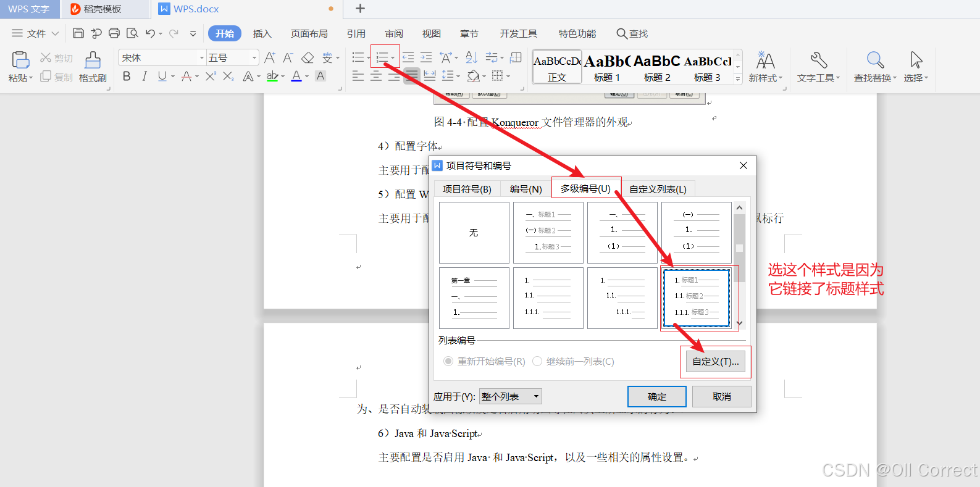Select the 1. 标题1 / 1.1. 标题2 list thumbnail
The image size is (980, 487).
697,298
